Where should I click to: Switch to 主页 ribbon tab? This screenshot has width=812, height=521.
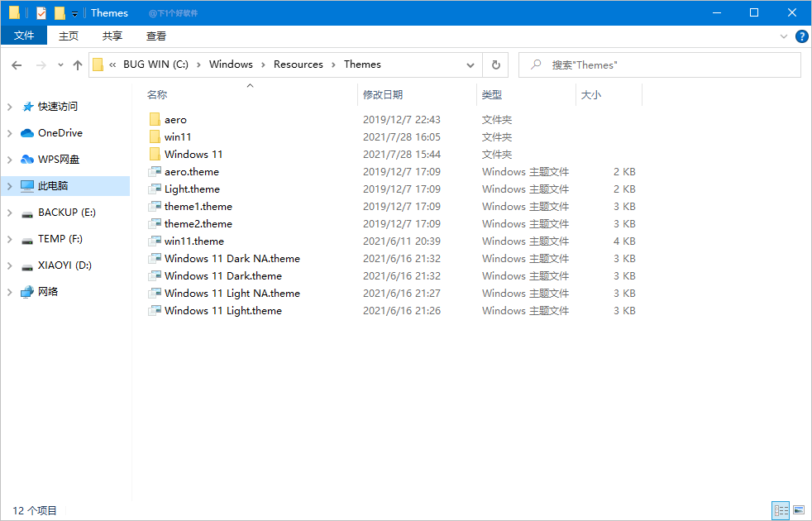pos(69,36)
